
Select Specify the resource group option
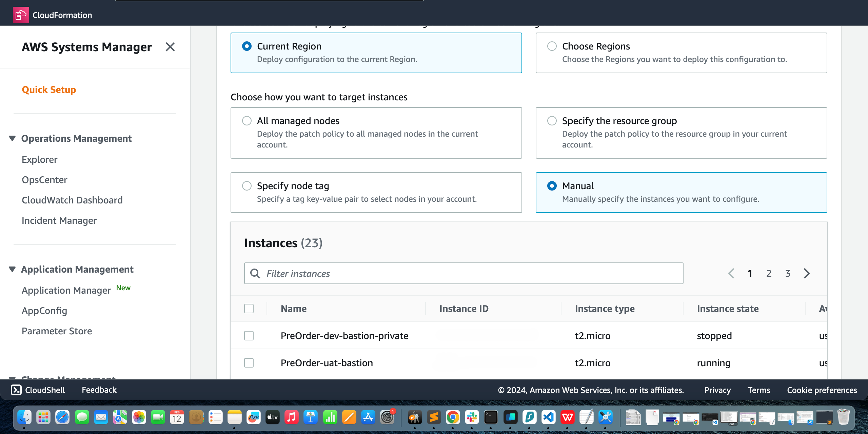pos(552,121)
